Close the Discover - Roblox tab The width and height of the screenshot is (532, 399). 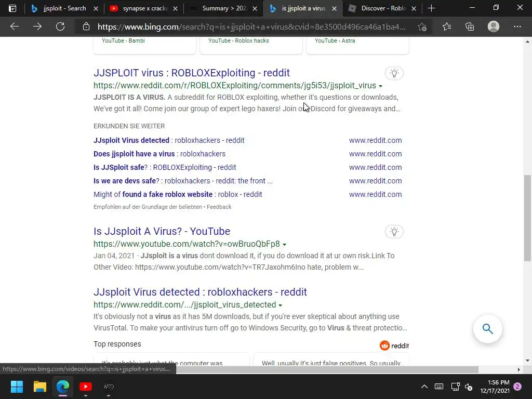point(414,8)
